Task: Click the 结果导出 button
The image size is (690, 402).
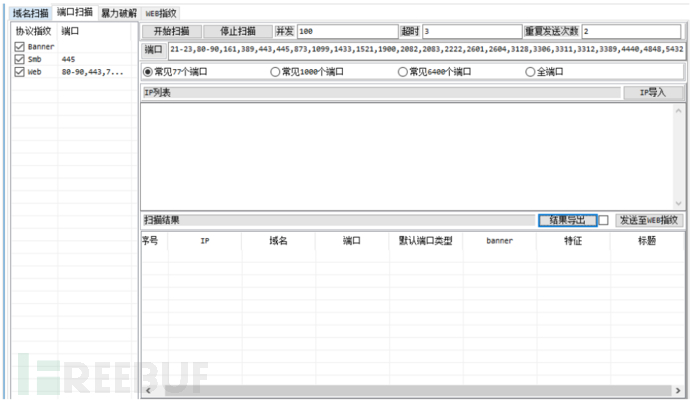Action: click(568, 220)
